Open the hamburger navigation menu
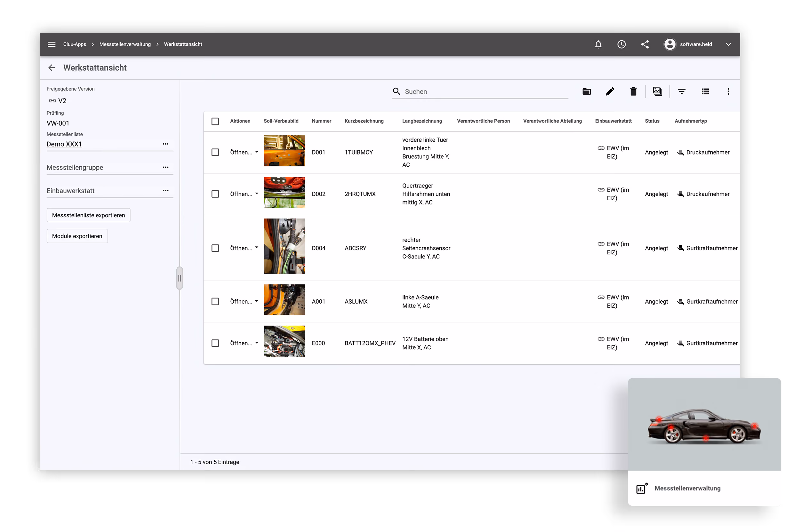The height and width of the screenshot is (532, 800). [52, 44]
